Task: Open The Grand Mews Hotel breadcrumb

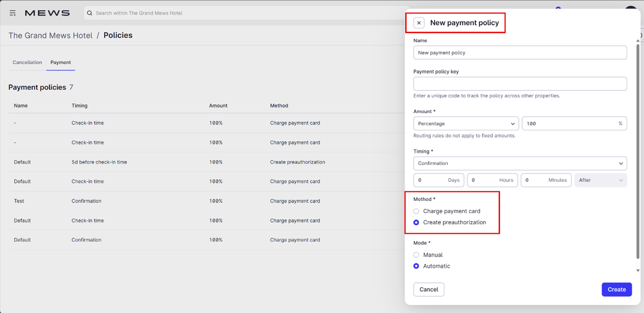Action: click(x=51, y=35)
